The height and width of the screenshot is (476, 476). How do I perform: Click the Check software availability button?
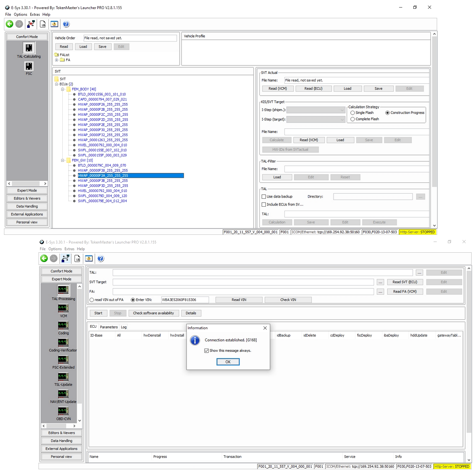click(153, 313)
